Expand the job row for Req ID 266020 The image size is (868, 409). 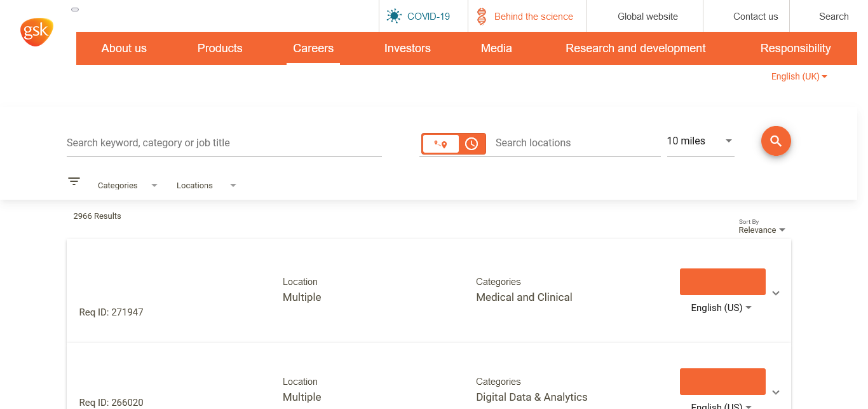pos(775,392)
